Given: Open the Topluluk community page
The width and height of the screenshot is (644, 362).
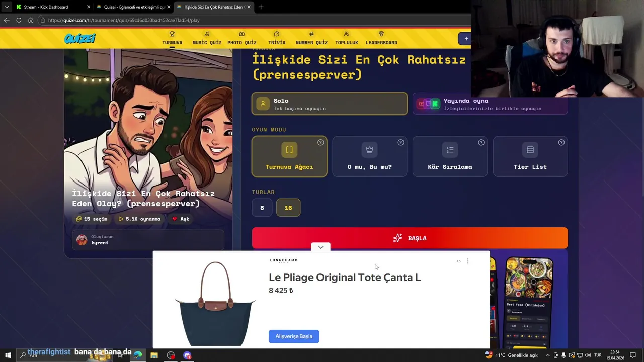Looking at the screenshot, I should click(x=346, y=38).
